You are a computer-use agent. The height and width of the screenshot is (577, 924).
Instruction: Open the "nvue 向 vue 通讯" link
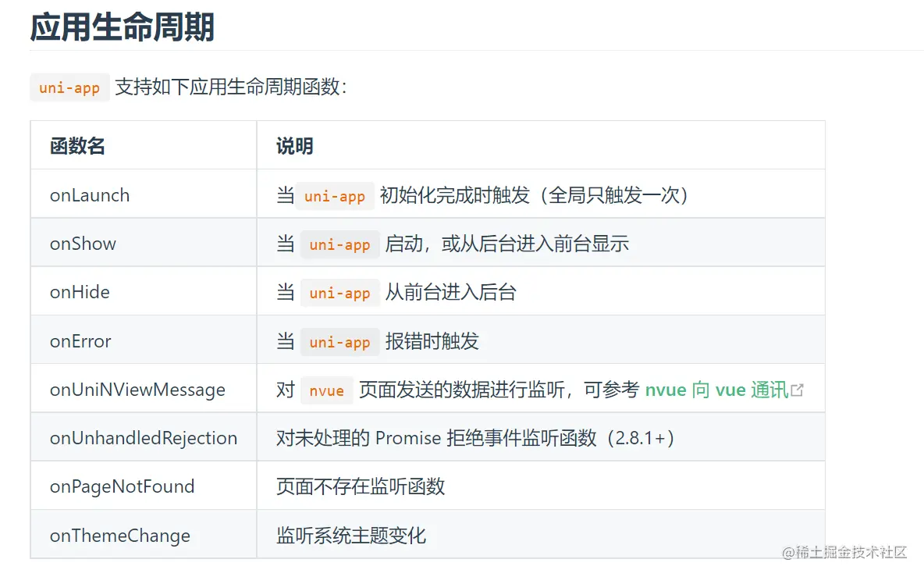tap(716, 390)
